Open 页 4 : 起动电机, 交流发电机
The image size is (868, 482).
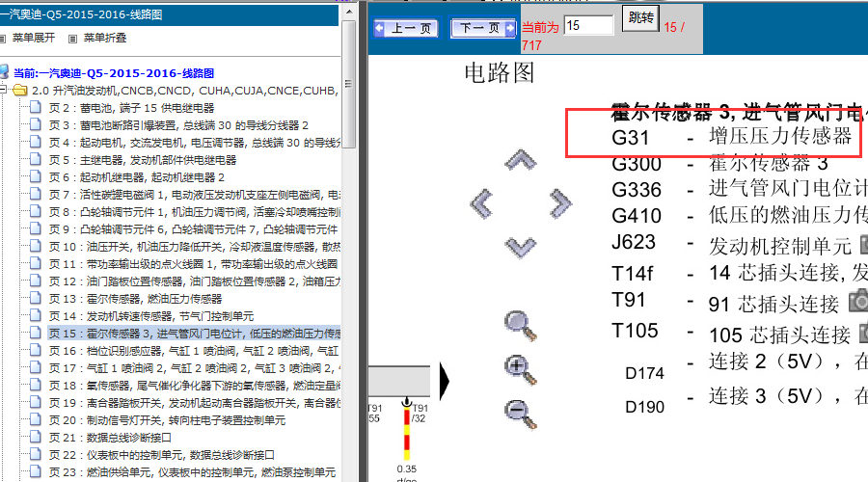(x=194, y=143)
